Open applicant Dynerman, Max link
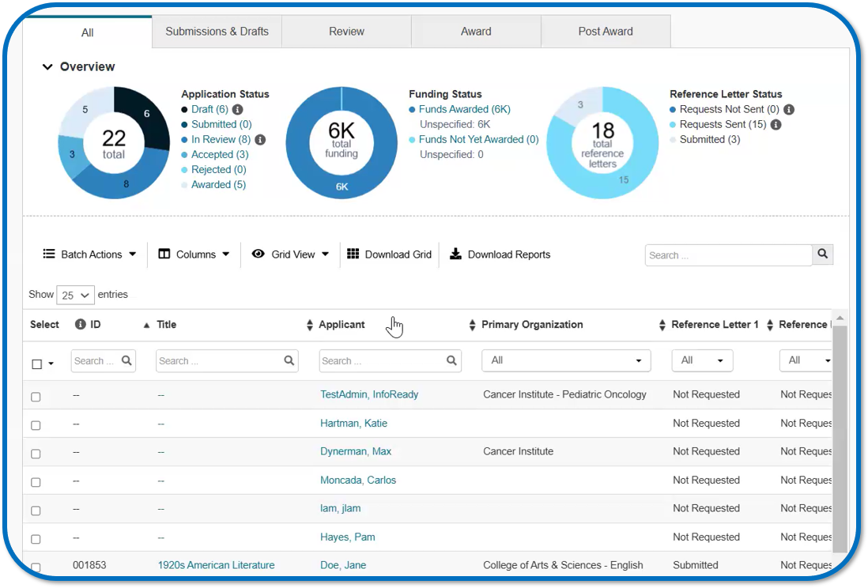Image resolution: width=868 pixels, height=588 pixels. click(355, 451)
